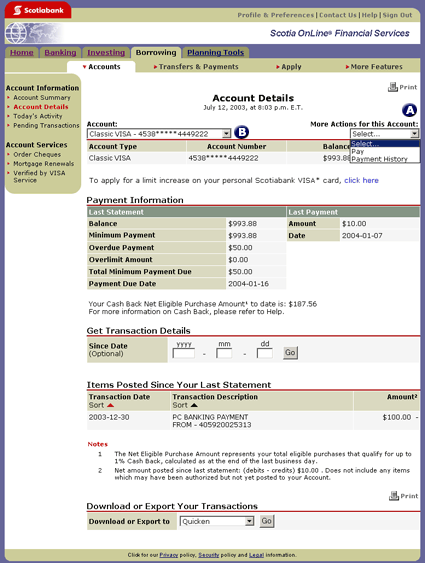Open the Borrowing tab
425x563 pixels.
[156, 52]
